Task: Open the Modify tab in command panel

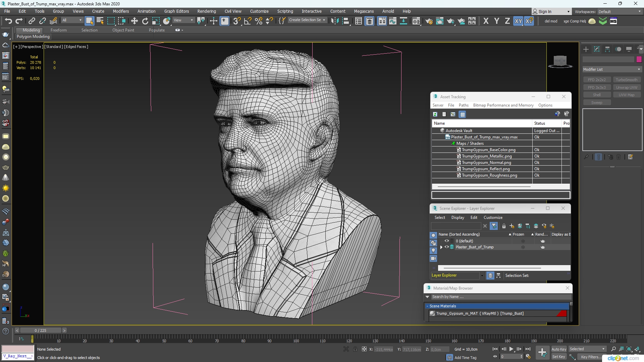Action: point(597,49)
